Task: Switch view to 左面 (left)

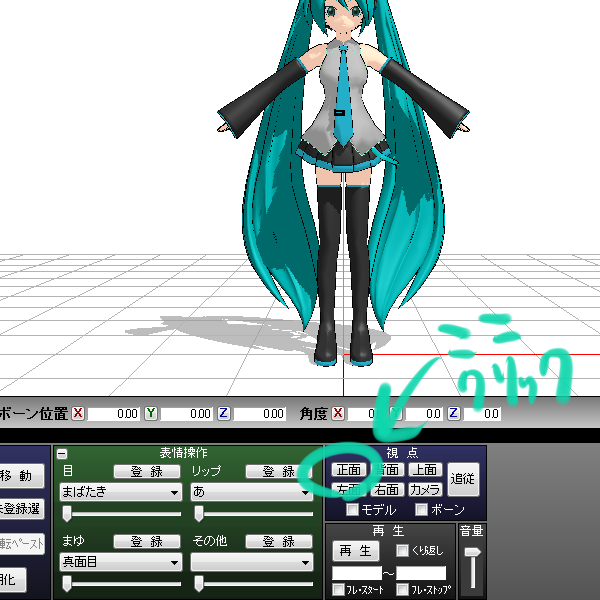Action: tap(349, 489)
